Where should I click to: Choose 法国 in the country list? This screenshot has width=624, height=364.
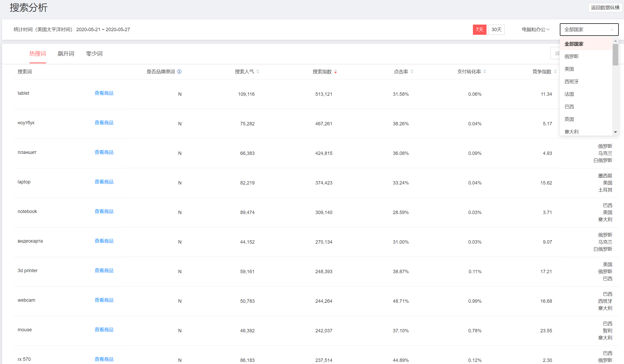click(586, 94)
